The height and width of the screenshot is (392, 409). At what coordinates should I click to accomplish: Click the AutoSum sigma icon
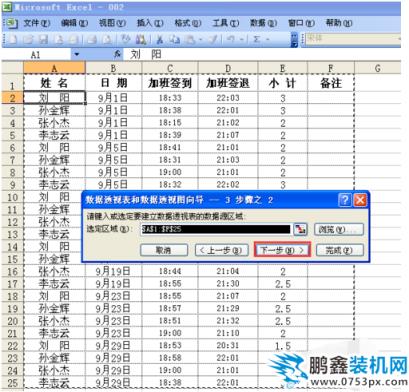click(256, 39)
